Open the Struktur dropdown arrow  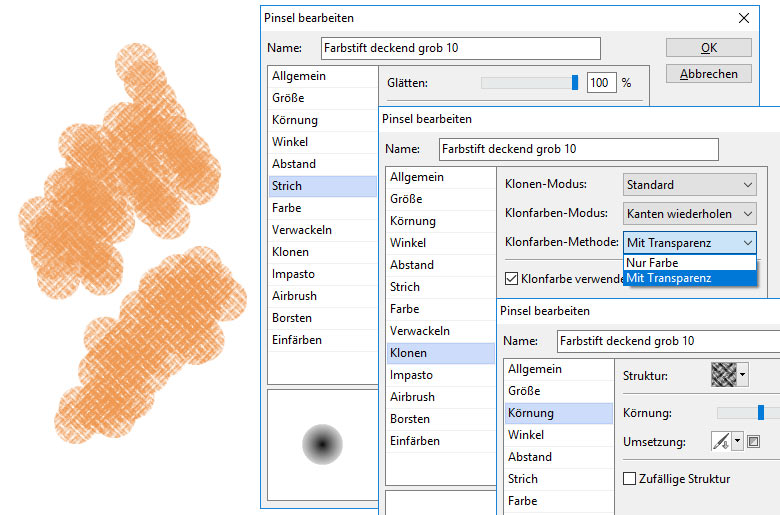(742, 374)
